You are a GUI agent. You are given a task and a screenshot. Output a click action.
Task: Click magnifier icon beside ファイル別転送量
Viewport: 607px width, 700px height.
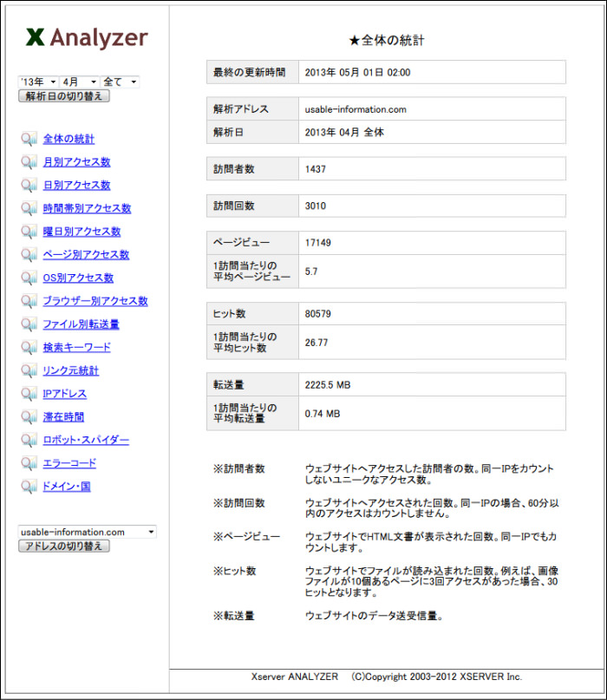[x=29, y=324]
